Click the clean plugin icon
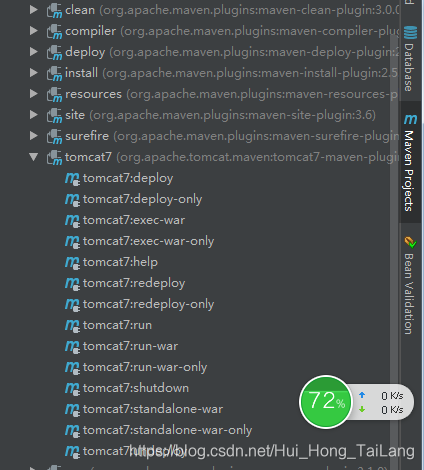This screenshot has height=470, width=424. (54, 10)
